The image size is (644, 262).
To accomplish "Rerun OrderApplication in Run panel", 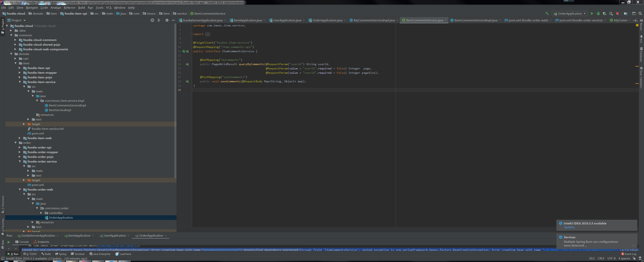I will click(9, 242).
